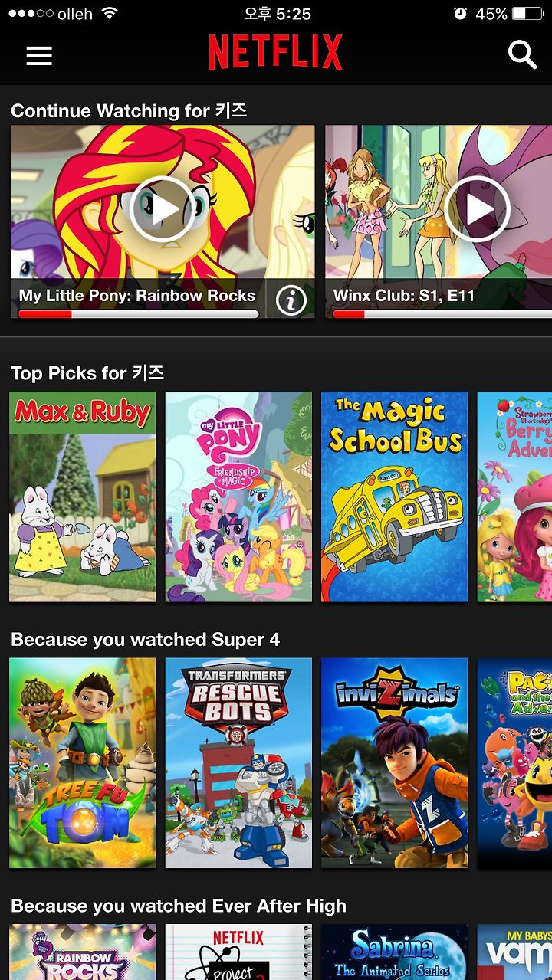Open Max & Ruby poster
This screenshot has width=552, height=980.
tap(83, 497)
